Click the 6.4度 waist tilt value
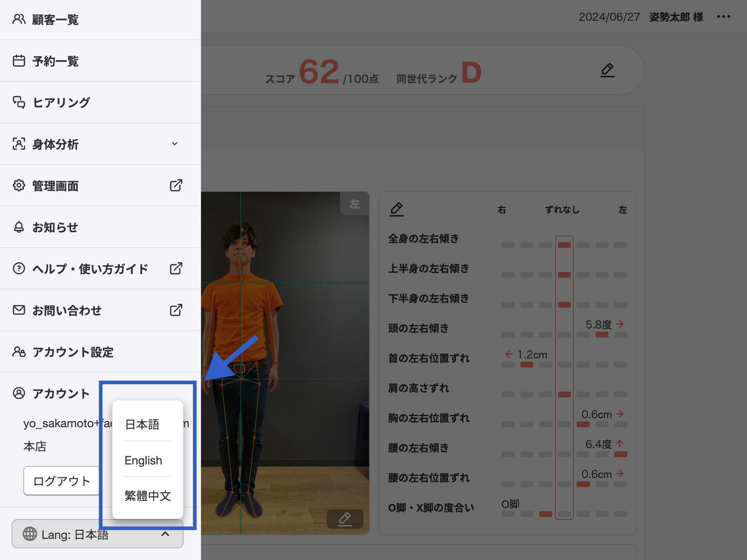Viewport: 747px width, 560px height. (599, 444)
